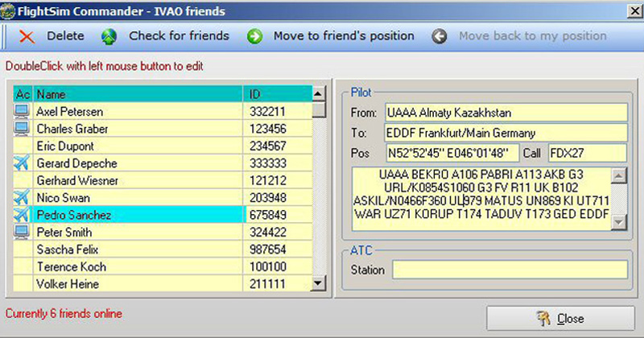
Task: Click down arrow of route text scrollbar
Action: coord(619,222)
